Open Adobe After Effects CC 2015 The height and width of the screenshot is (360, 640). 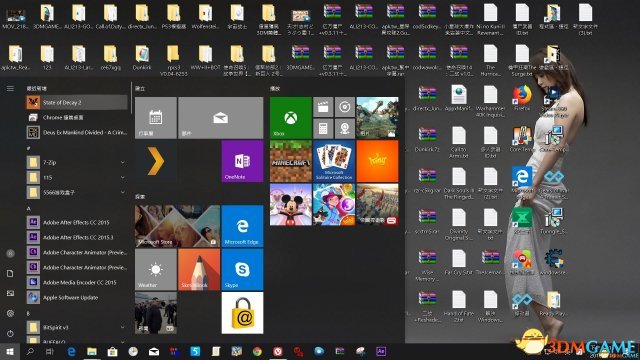tap(77, 222)
